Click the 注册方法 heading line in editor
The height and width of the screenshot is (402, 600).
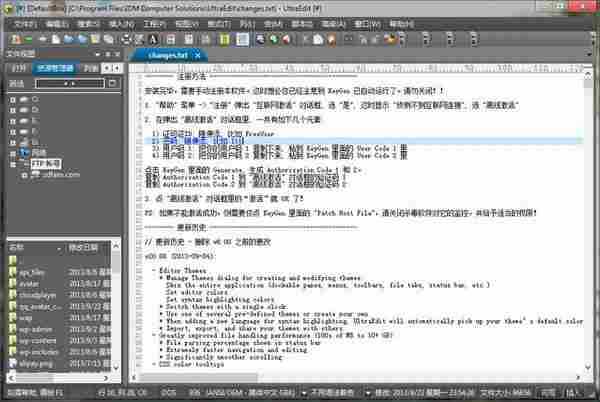click(x=251, y=76)
